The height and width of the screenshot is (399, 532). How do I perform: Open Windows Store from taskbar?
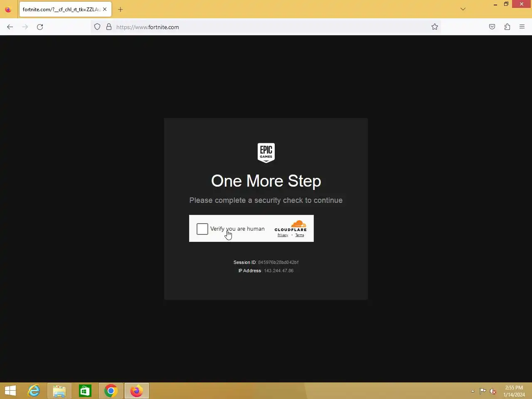point(85,391)
